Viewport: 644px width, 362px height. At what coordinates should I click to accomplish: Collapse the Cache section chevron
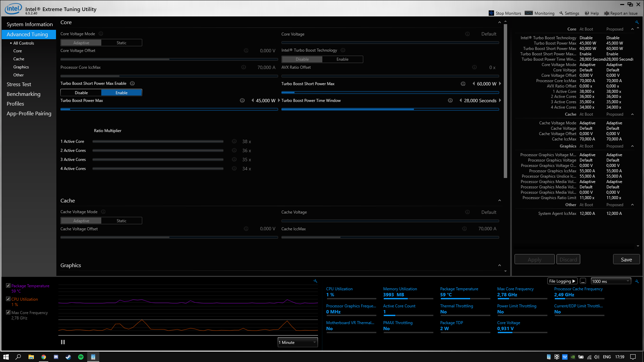(499, 201)
